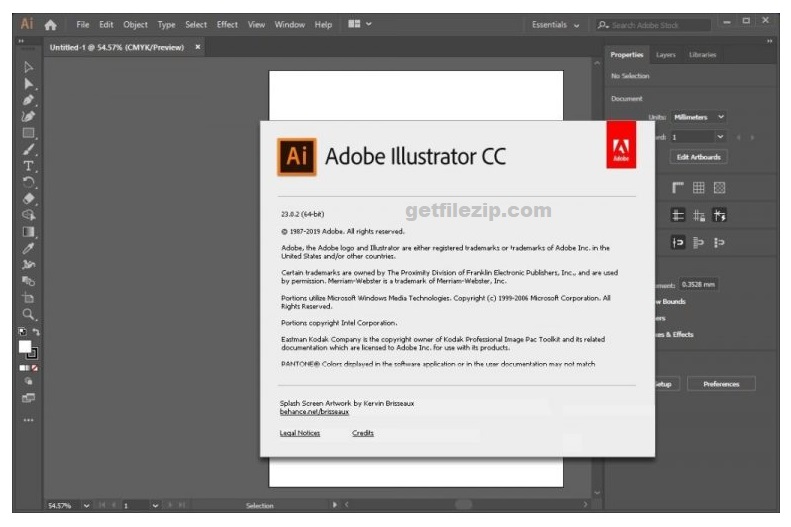Open the Help menu
Viewport: 791px width, 527px height.
(x=323, y=25)
